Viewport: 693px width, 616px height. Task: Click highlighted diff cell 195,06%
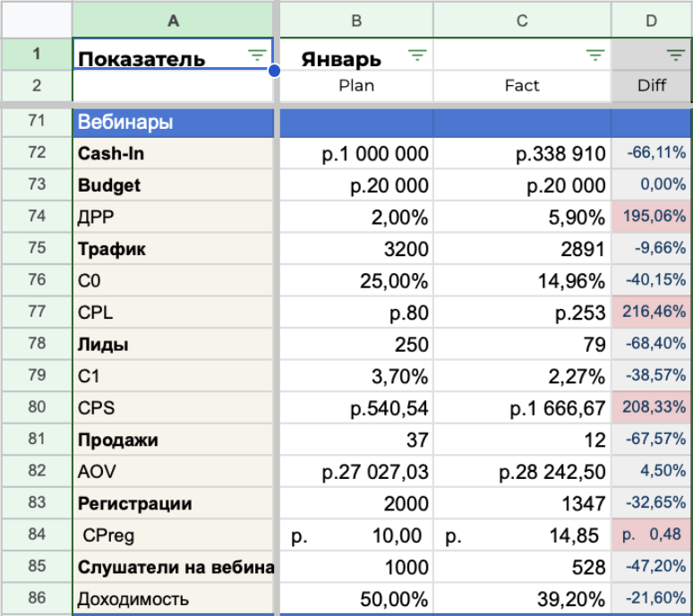pyautogui.click(x=652, y=217)
